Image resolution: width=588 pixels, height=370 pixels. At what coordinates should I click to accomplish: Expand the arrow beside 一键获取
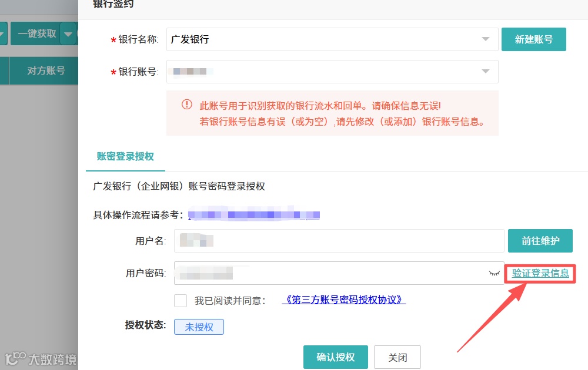68,33
